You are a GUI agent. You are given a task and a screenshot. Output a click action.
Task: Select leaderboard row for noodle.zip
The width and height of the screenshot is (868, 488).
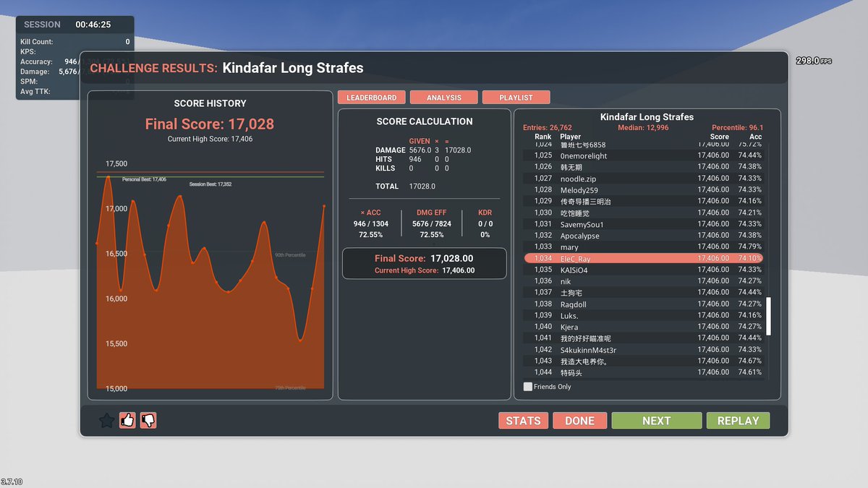(644, 178)
